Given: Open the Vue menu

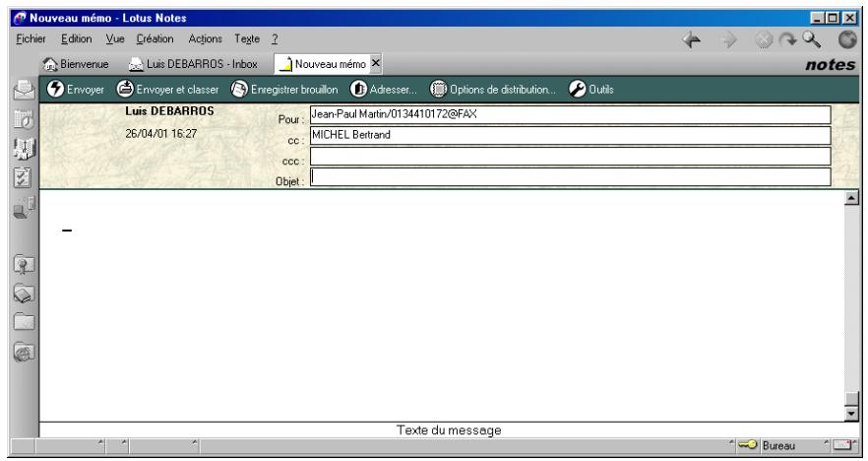Looking at the screenshot, I should [x=115, y=39].
